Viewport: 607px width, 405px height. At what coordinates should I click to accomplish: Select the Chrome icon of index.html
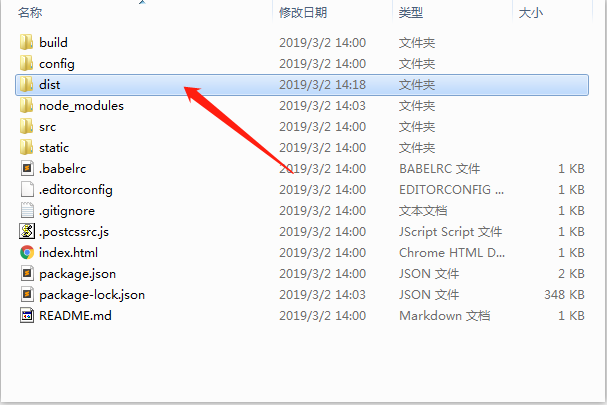tap(27, 252)
